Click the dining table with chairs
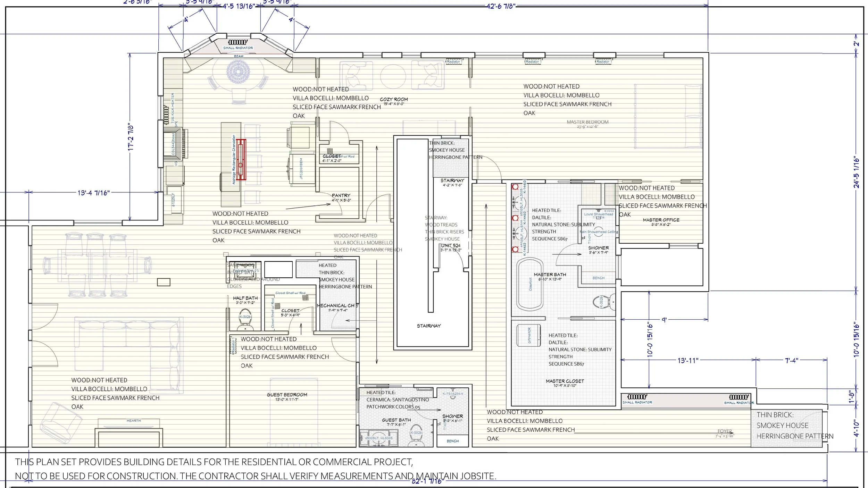 tap(97, 266)
